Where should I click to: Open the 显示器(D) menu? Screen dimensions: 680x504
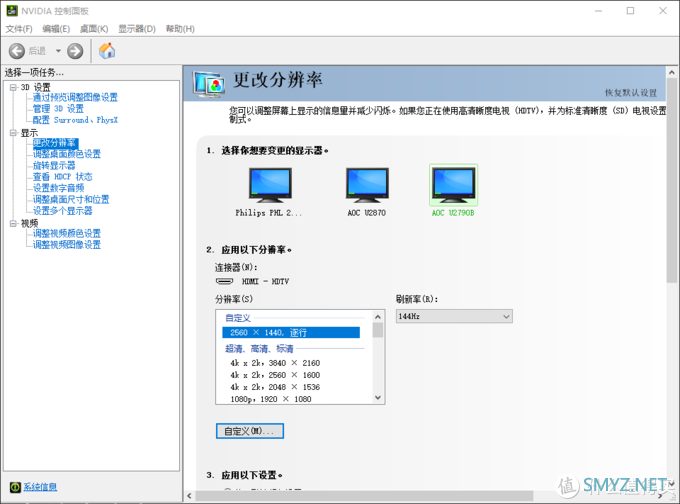click(x=137, y=29)
